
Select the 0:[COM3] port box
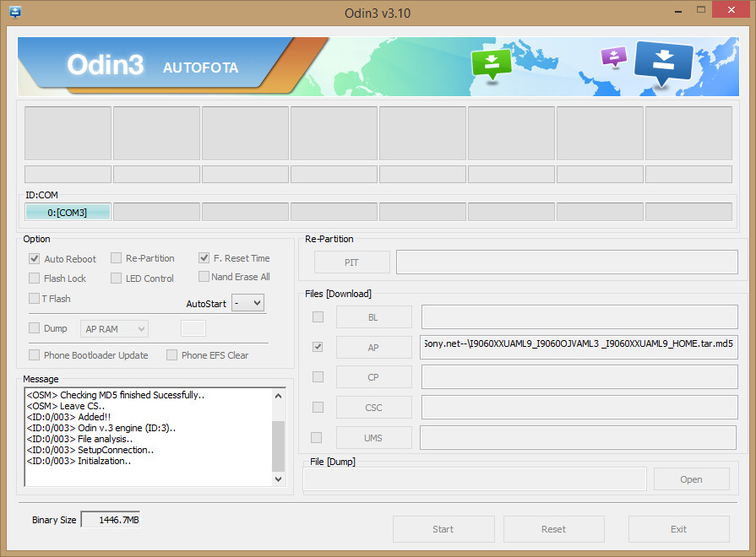pyautogui.click(x=68, y=212)
